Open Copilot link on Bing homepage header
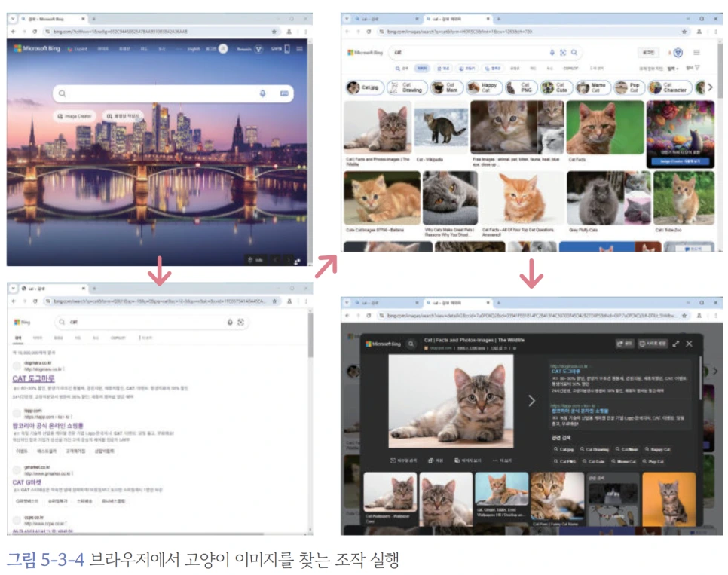The height and width of the screenshot is (575, 728). click(77, 49)
